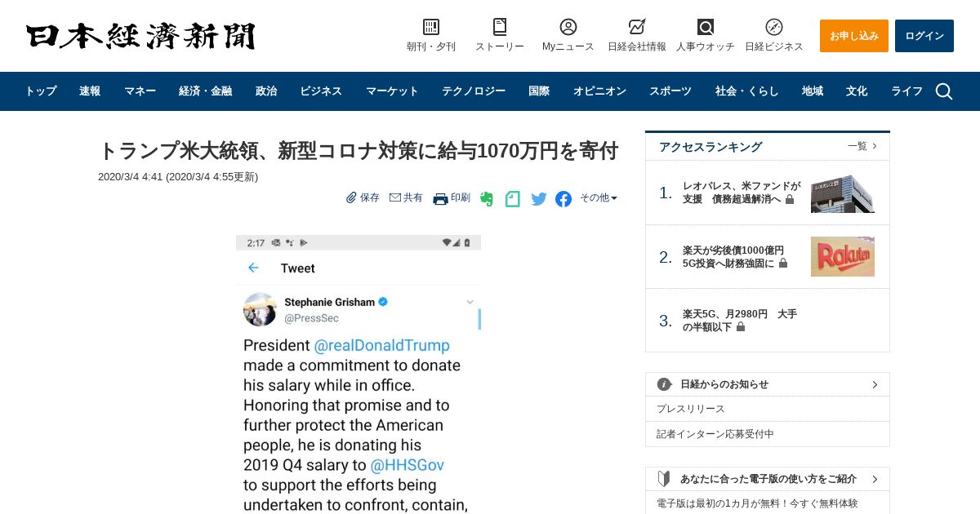Open the ライフ navigation tab
Image resolution: width=980 pixels, height=514 pixels.
906,91
